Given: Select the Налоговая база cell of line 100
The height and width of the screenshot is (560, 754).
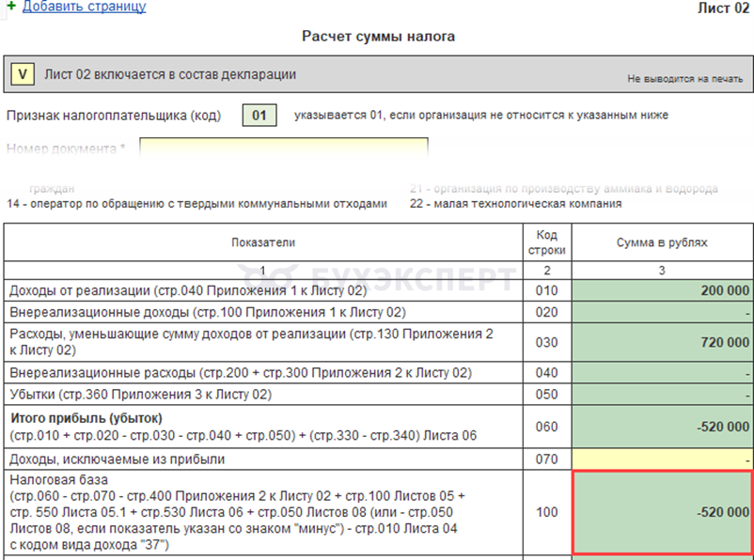Looking at the screenshot, I should tap(662, 512).
